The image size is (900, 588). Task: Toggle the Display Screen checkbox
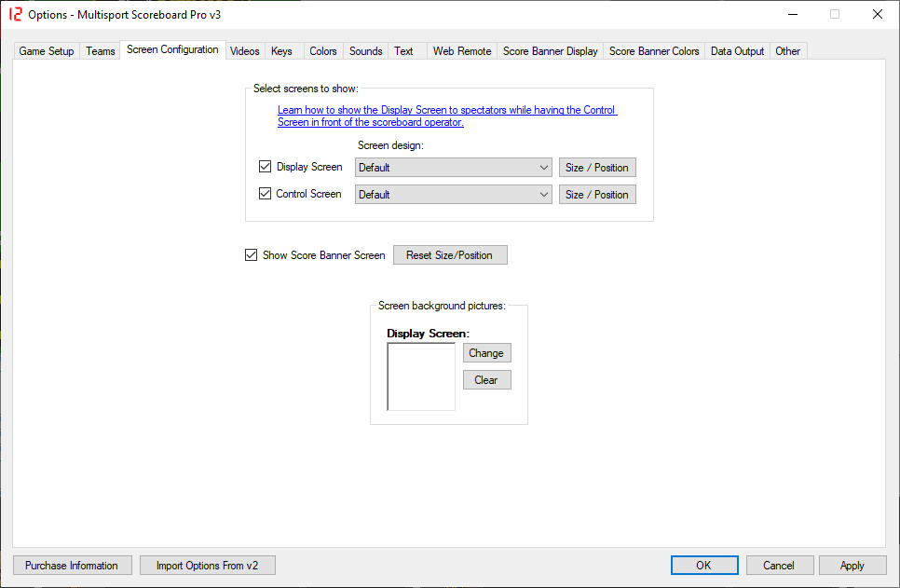tap(266, 168)
